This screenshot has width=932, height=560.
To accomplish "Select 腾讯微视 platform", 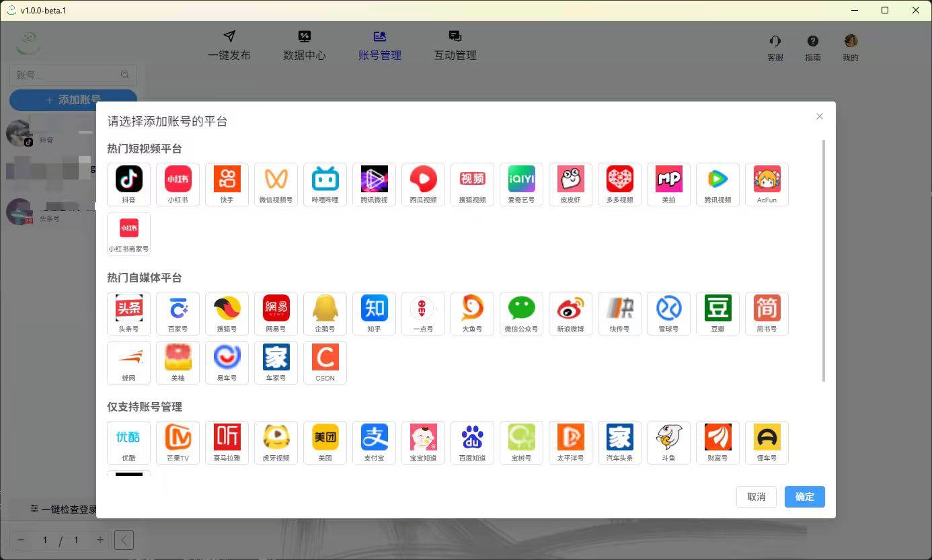I will [x=374, y=184].
